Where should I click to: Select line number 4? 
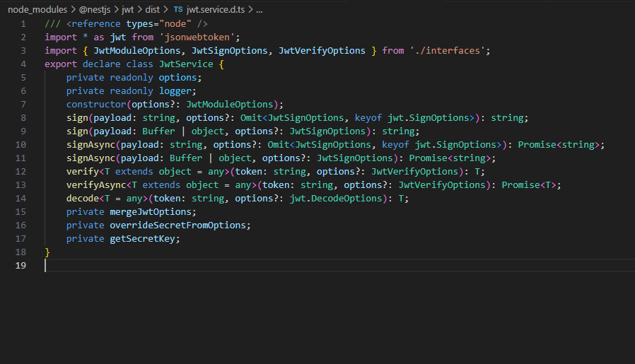point(23,64)
